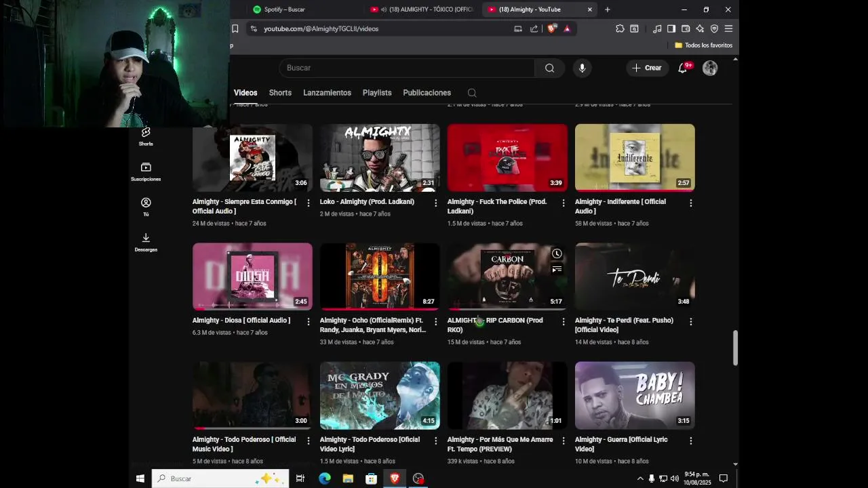
Task: Open the account avatar menu
Action: (710, 68)
